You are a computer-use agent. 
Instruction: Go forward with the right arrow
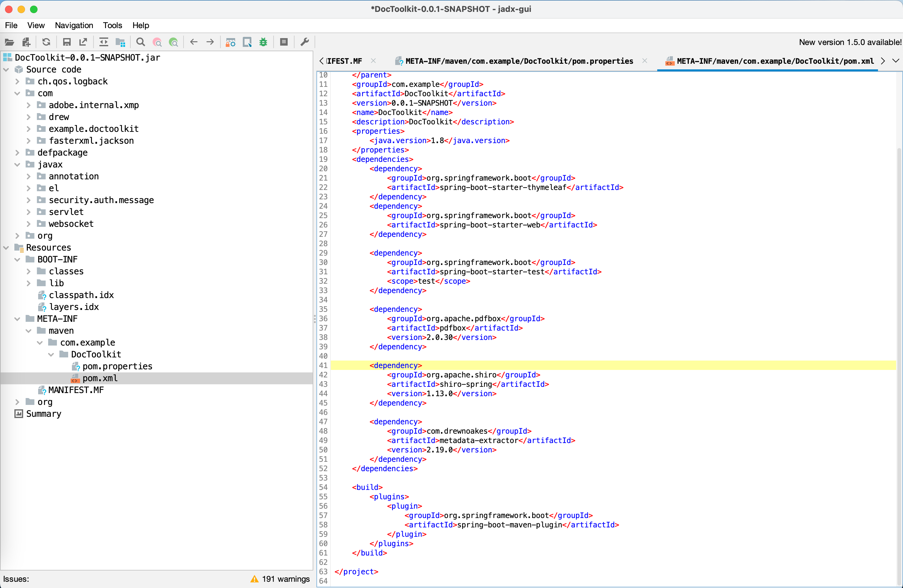pos(210,42)
